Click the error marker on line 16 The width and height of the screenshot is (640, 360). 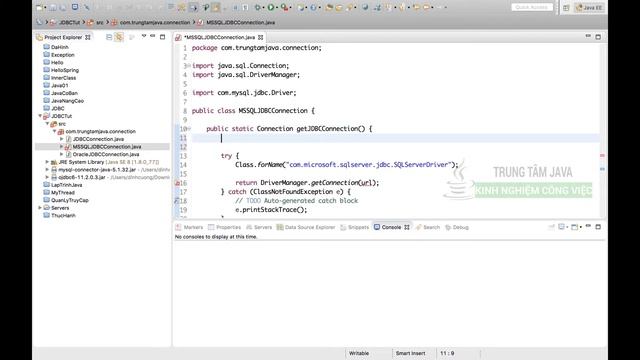point(177,183)
